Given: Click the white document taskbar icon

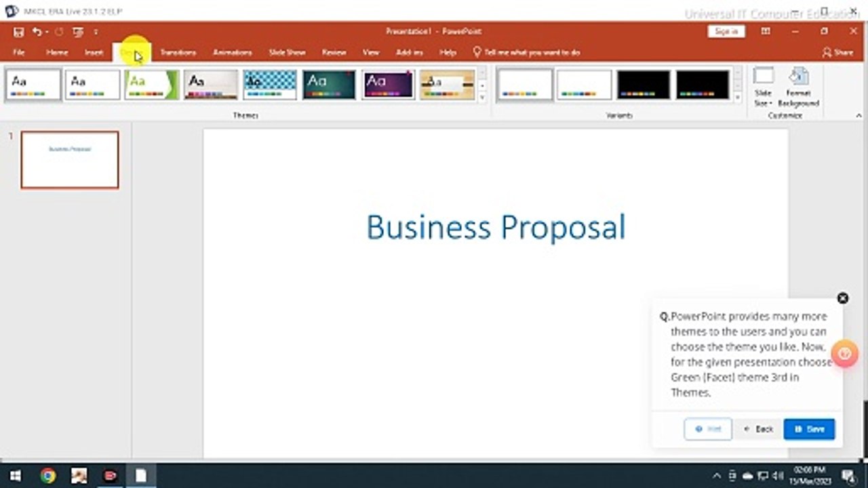Looking at the screenshot, I should 141,476.
